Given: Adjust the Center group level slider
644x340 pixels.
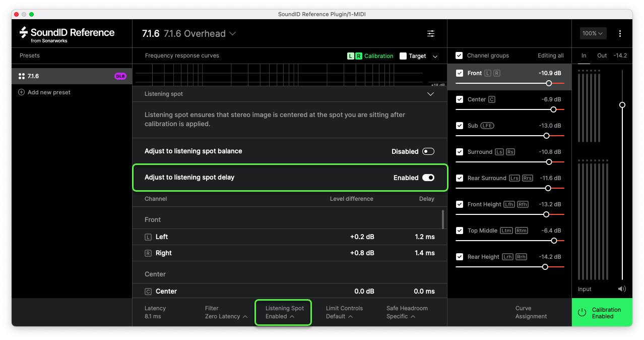Looking at the screenshot, I should tap(553, 109).
